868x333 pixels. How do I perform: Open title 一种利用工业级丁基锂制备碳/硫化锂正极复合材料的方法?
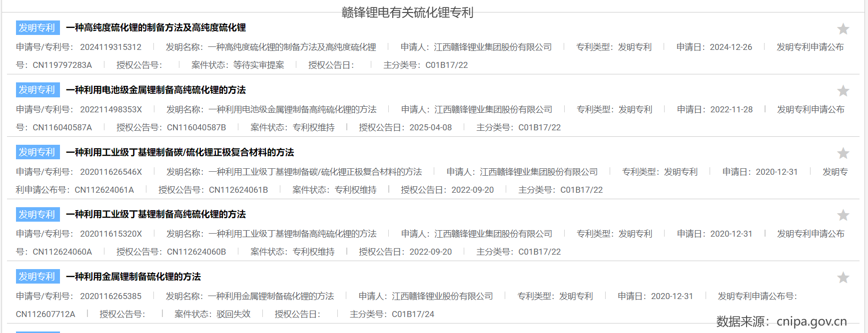(x=180, y=152)
